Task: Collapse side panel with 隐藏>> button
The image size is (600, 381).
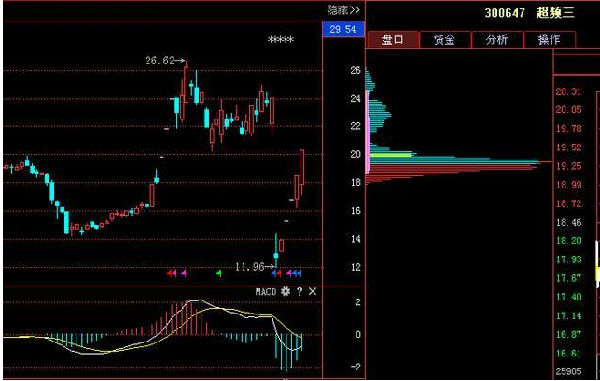Action: pyautogui.click(x=343, y=10)
